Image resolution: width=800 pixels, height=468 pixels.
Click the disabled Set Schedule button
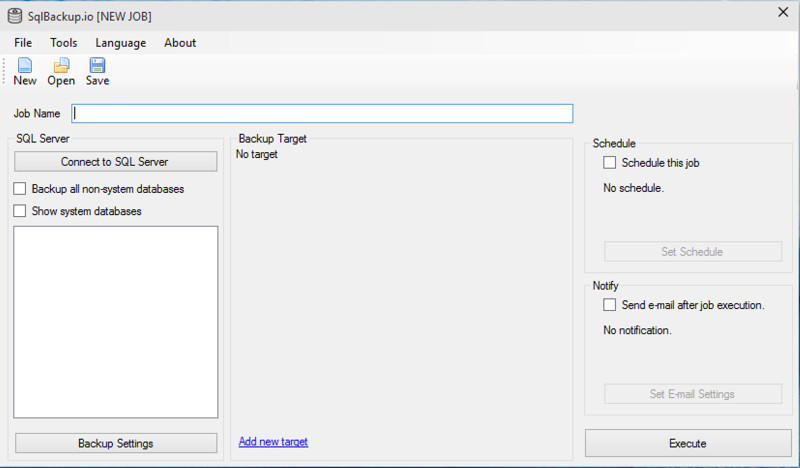coord(693,252)
